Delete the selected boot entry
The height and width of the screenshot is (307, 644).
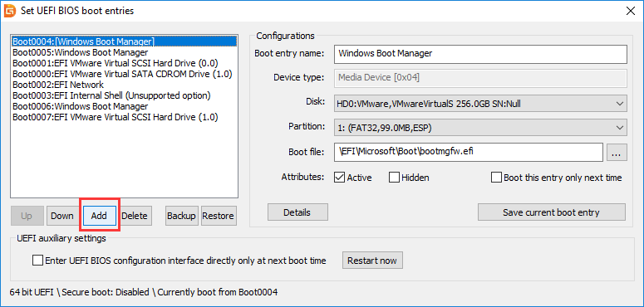[x=135, y=216]
